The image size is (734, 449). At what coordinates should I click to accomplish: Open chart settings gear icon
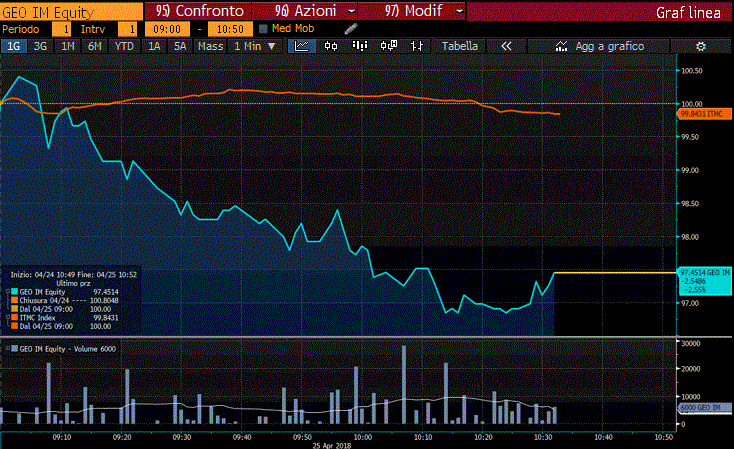[x=700, y=46]
